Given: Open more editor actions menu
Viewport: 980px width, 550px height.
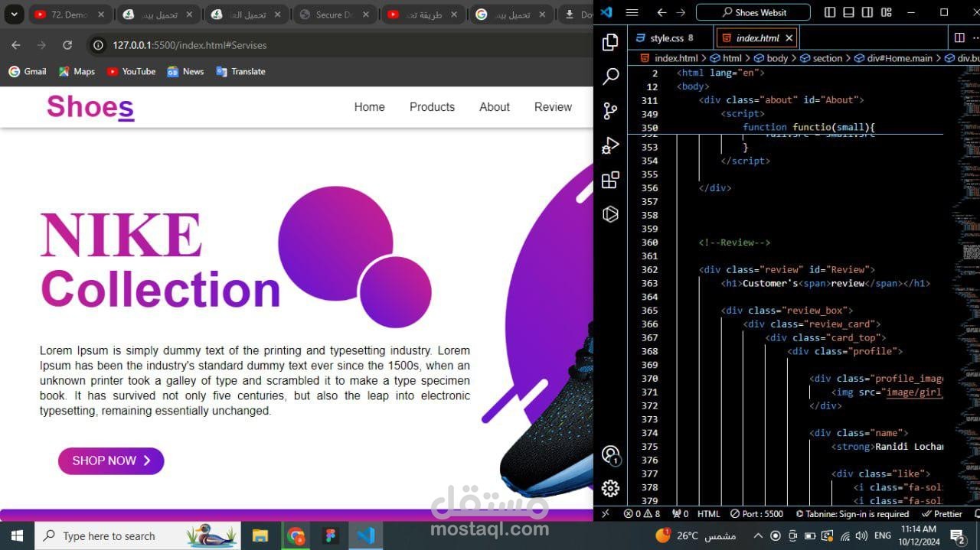Looking at the screenshot, I should (x=975, y=37).
